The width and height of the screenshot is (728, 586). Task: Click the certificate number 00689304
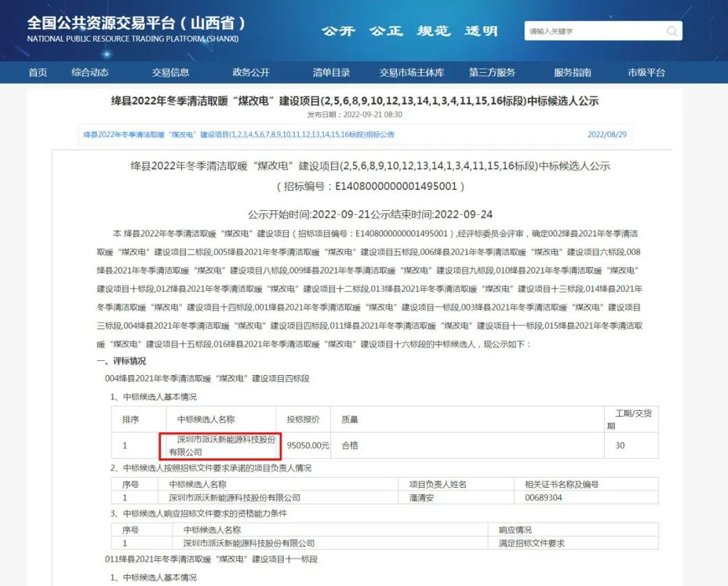(543, 498)
